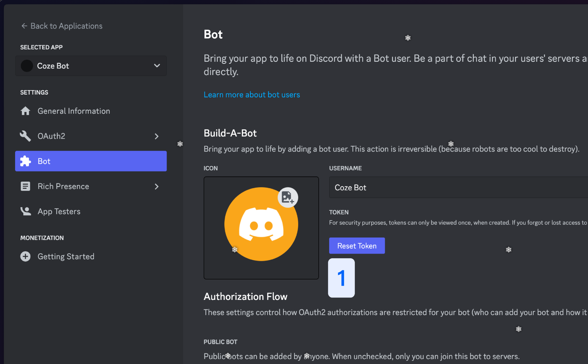Image resolution: width=588 pixels, height=364 pixels.
Task: Click the Back to Applications link
Action: pos(66,26)
